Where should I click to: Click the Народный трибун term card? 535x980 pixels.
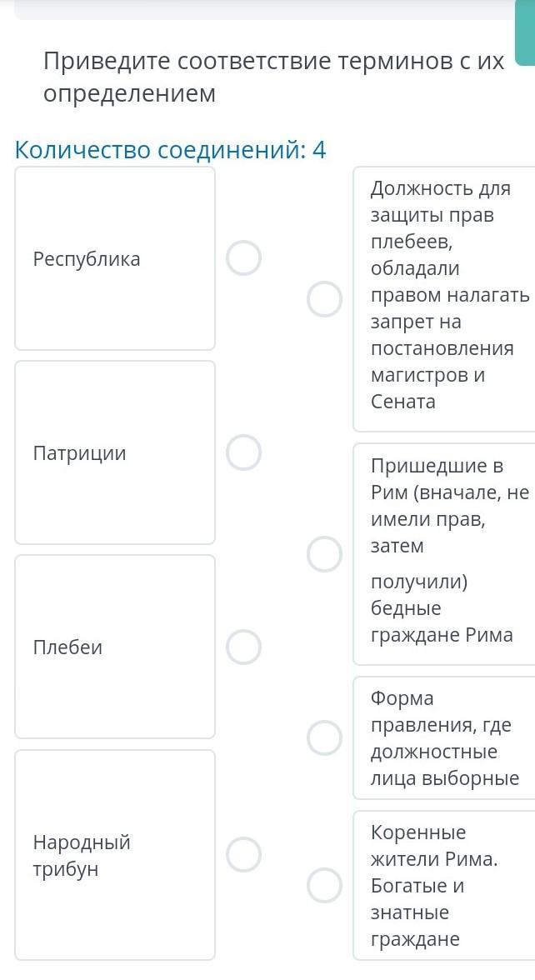click(115, 855)
